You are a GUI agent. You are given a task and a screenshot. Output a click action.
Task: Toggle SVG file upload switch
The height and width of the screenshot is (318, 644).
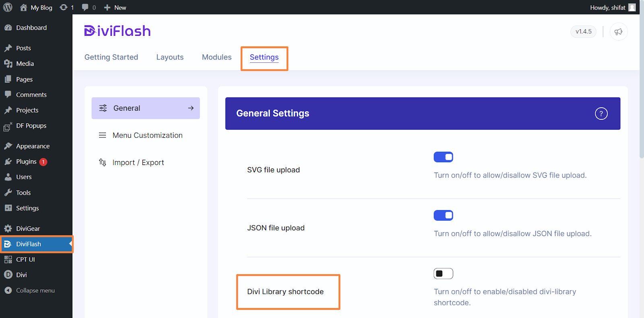tap(444, 157)
